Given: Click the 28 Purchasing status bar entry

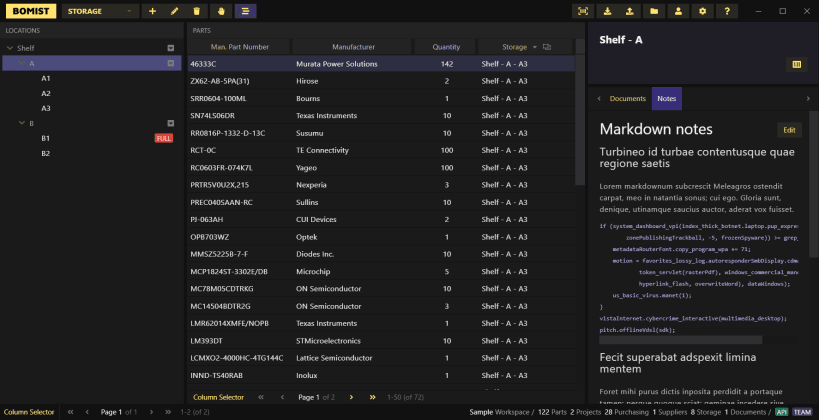Looking at the screenshot, I should click(626, 412).
